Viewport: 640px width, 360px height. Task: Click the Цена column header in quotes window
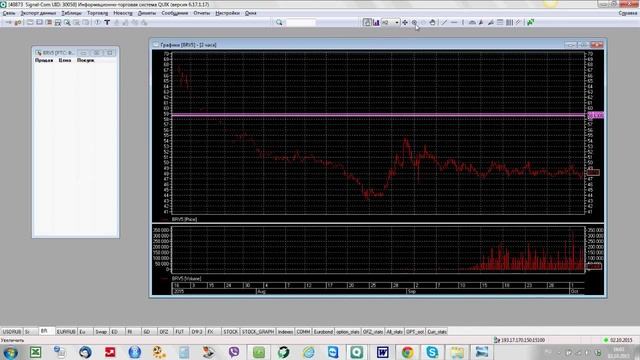65,60
